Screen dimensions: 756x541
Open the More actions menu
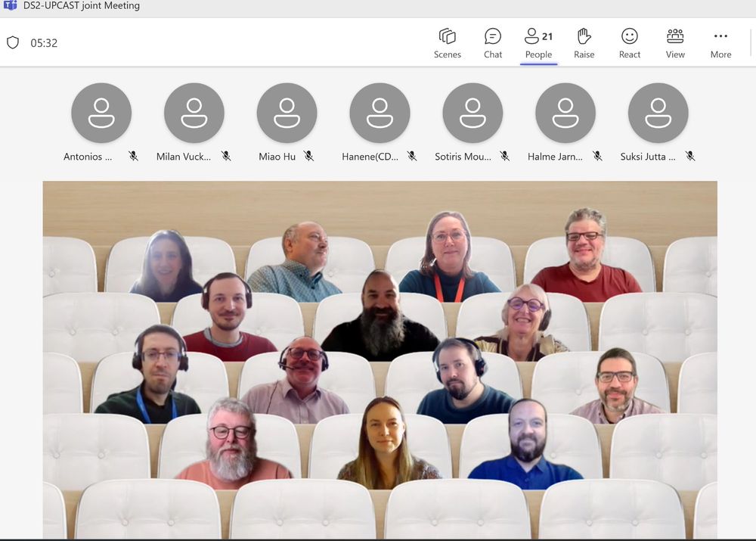720,43
